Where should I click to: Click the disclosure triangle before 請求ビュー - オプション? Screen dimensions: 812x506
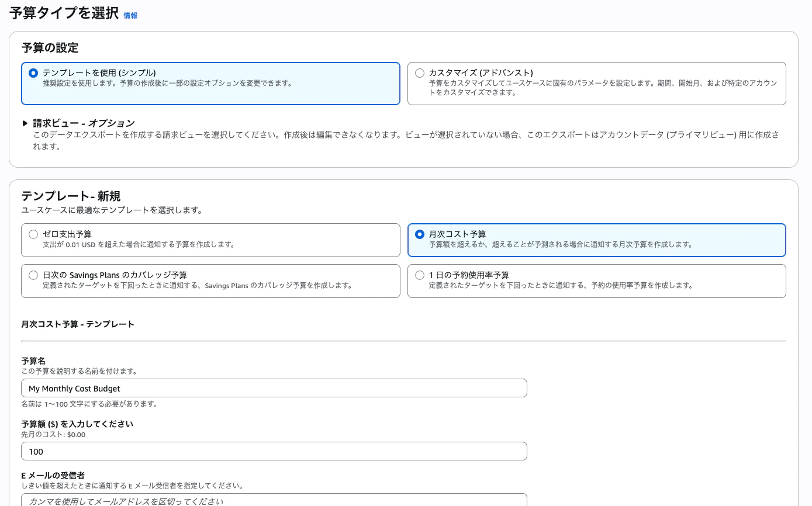pos(25,123)
